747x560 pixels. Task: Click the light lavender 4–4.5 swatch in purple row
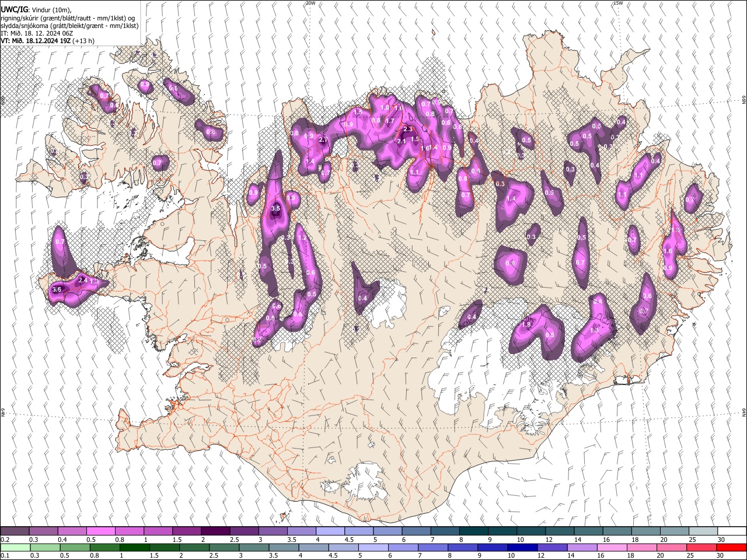coord(330,531)
